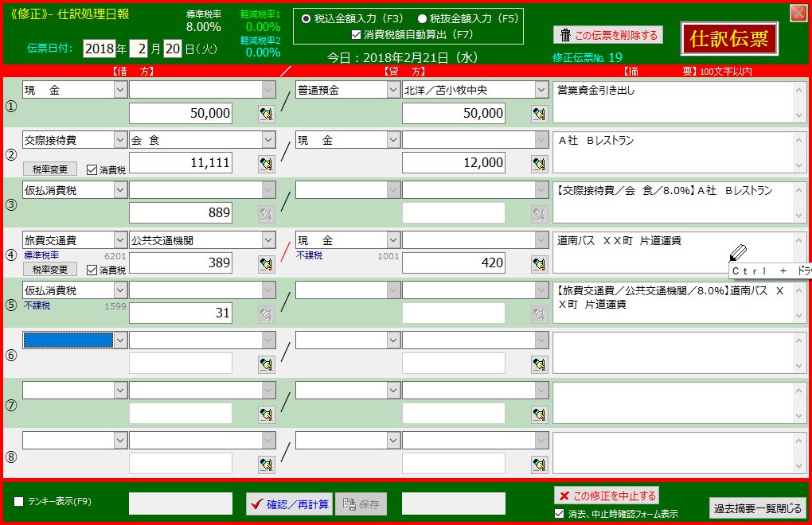Click the eraser icon beside row 1 debit amount
Image resolution: width=812 pixels, height=525 pixels.
point(266,114)
